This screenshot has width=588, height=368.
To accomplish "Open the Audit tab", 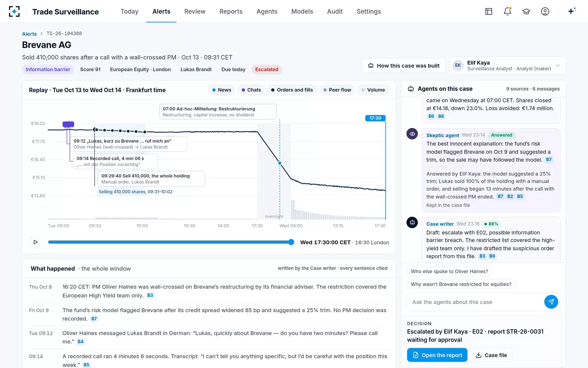I will coord(335,11).
